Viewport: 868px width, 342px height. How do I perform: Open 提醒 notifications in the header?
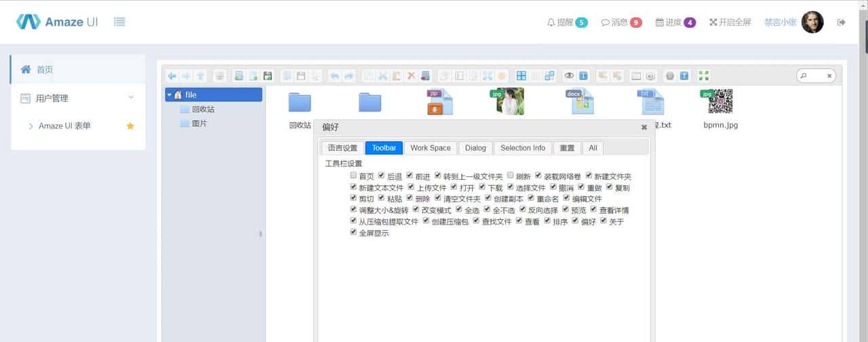click(567, 22)
